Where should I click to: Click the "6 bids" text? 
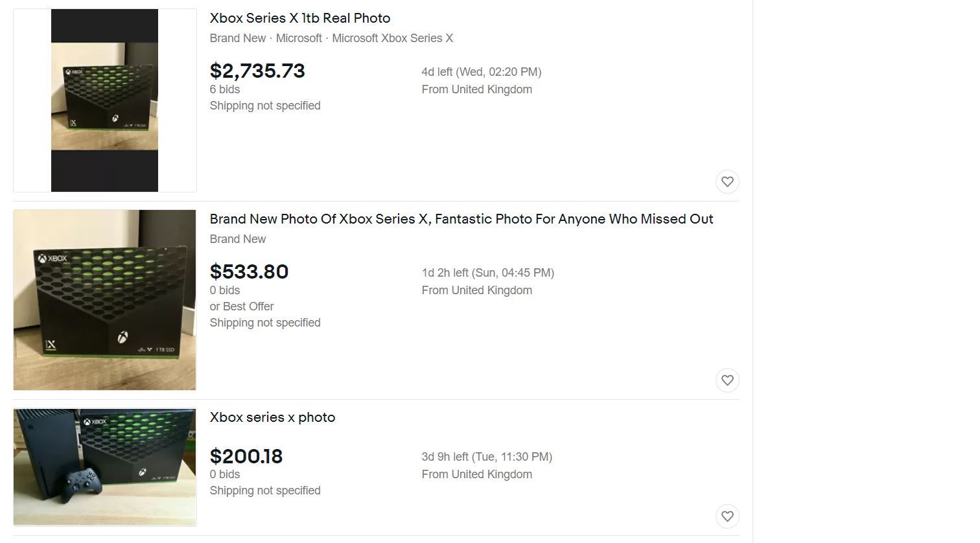coord(224,89)
